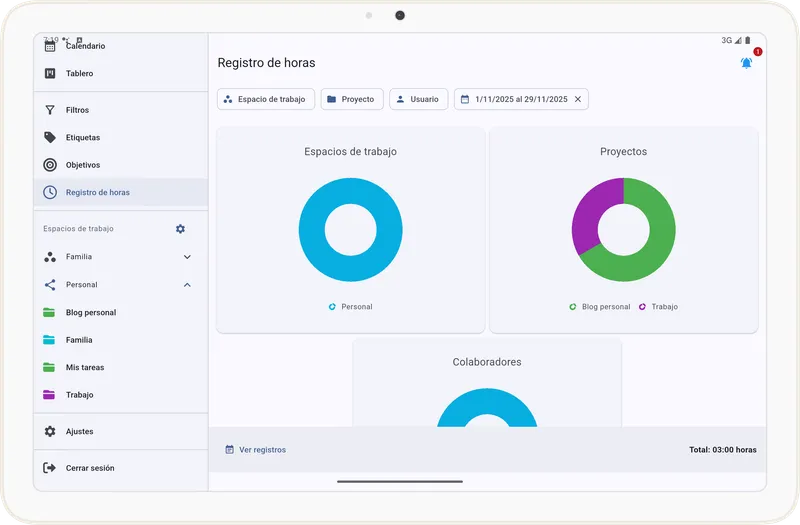This screenshot has height=525, width=800.
Task: Click the Objetivos target icon
Action: click(50, 165)
